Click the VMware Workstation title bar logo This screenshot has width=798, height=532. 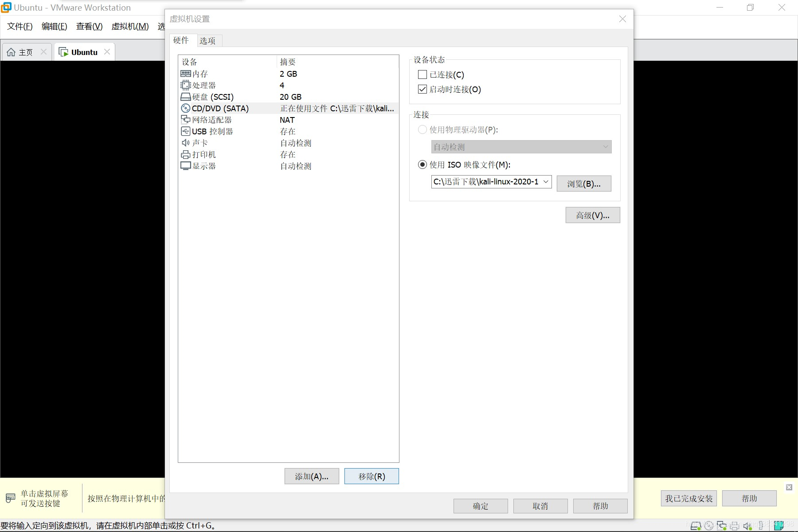(x=6, y=8)
